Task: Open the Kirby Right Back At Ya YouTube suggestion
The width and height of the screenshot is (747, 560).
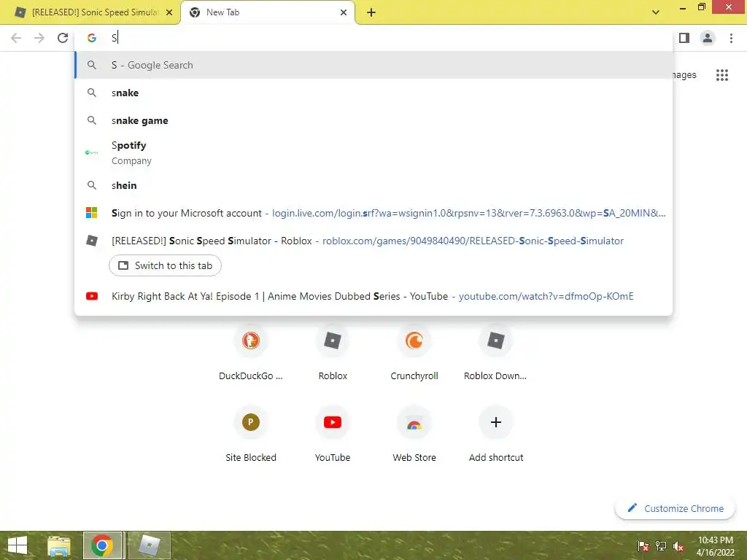Action: point(374,296)
